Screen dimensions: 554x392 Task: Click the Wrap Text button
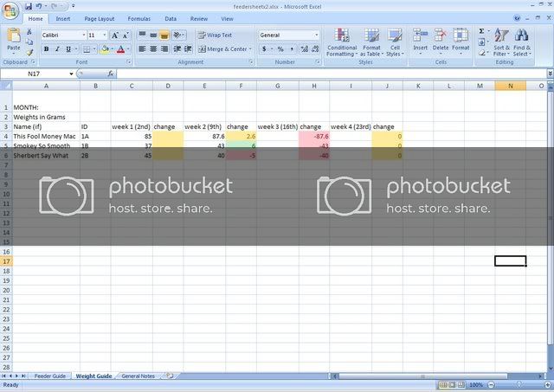click(x=215, y=35)
